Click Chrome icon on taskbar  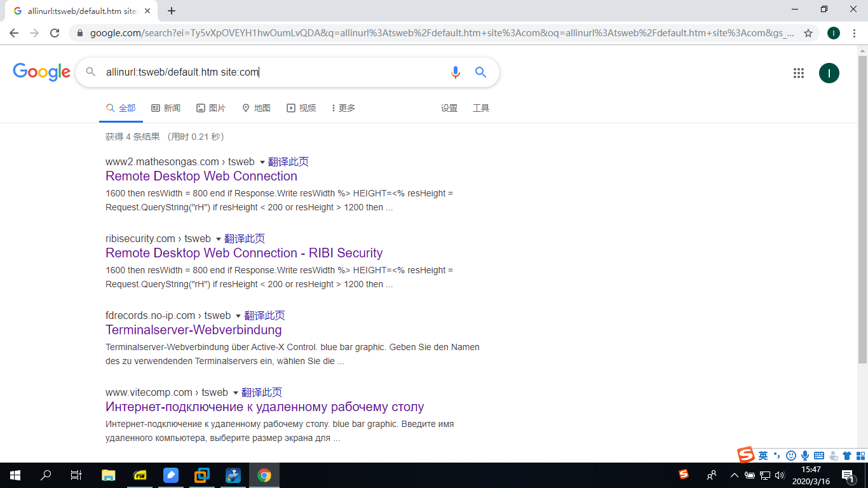(264, 475)
